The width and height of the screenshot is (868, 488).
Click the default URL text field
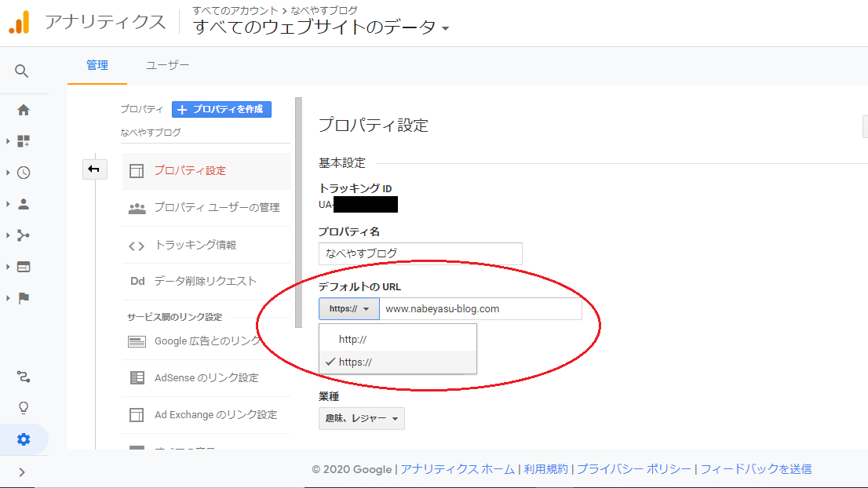[x=480, y=309]
